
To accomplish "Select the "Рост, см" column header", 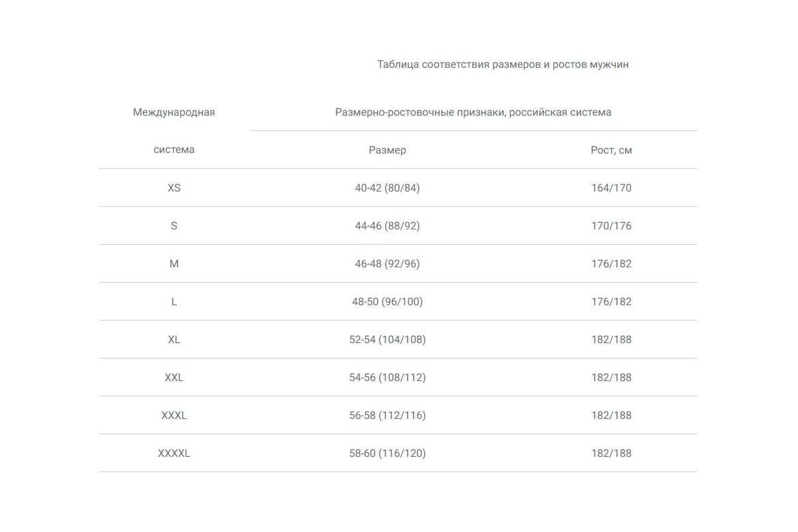I will point(611,150).
